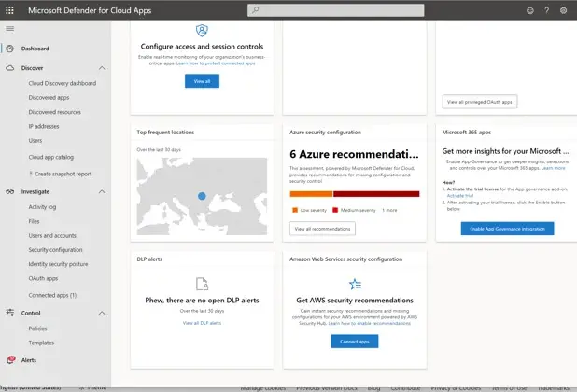
Task: Open Learn more link in Microsoft 365 apps
Action: (553, 168)
